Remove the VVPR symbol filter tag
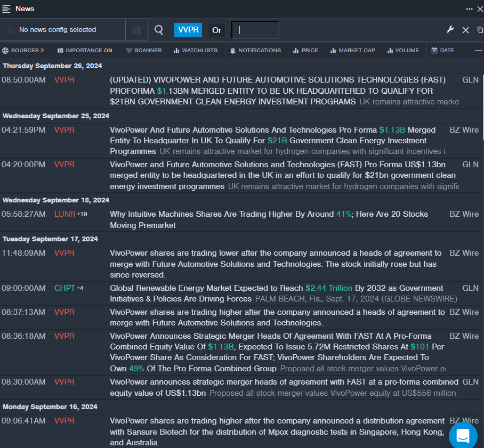This screenshot has height=448, width=484. [188, 30]
